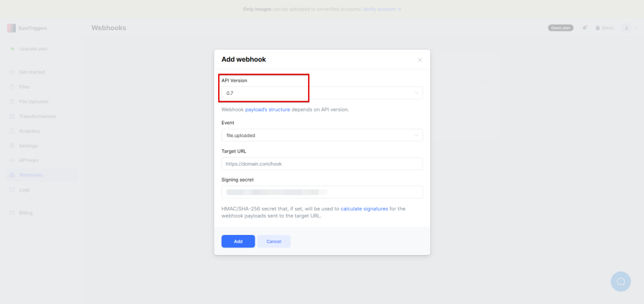Open the API Version dropdown
Viewport: 644px width, 304px height.
(x=321, y=93)
